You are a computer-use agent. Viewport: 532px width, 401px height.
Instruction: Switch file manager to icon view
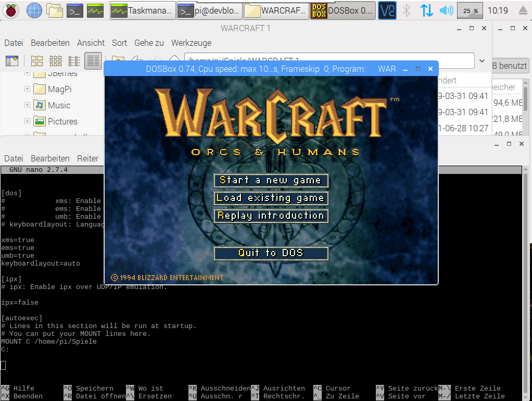(x=37, y=61)
